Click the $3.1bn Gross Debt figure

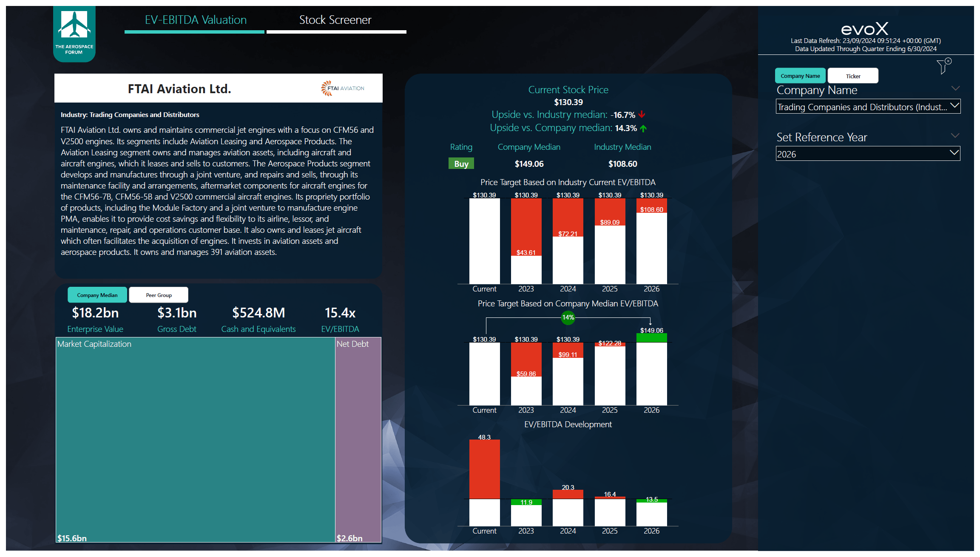point(177,313)
